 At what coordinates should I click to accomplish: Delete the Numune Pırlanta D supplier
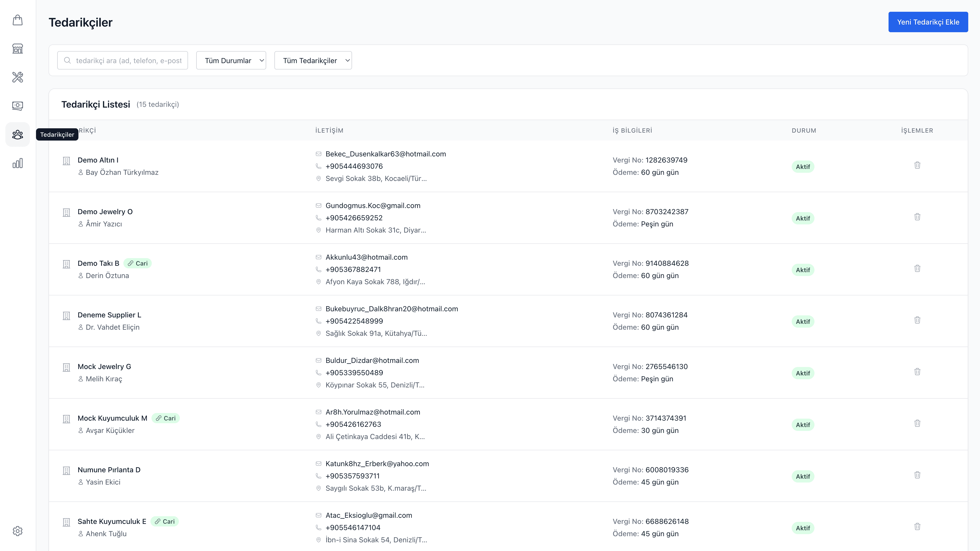coord(917,475)
